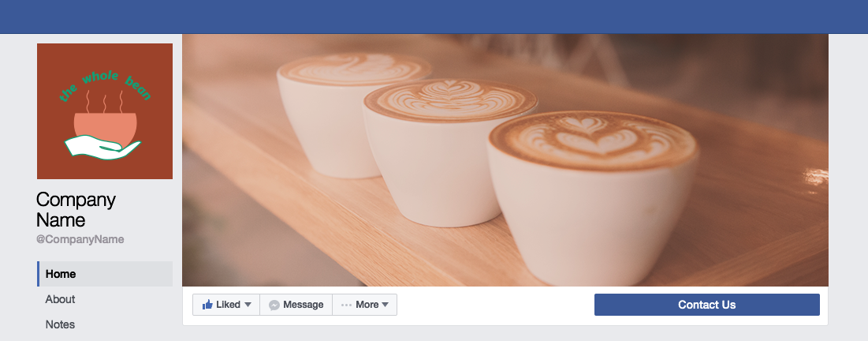The width and height of the screenshot is (868, 341).
Task: Click the coffee cup in the profile logo
Action: pos(105,127)
